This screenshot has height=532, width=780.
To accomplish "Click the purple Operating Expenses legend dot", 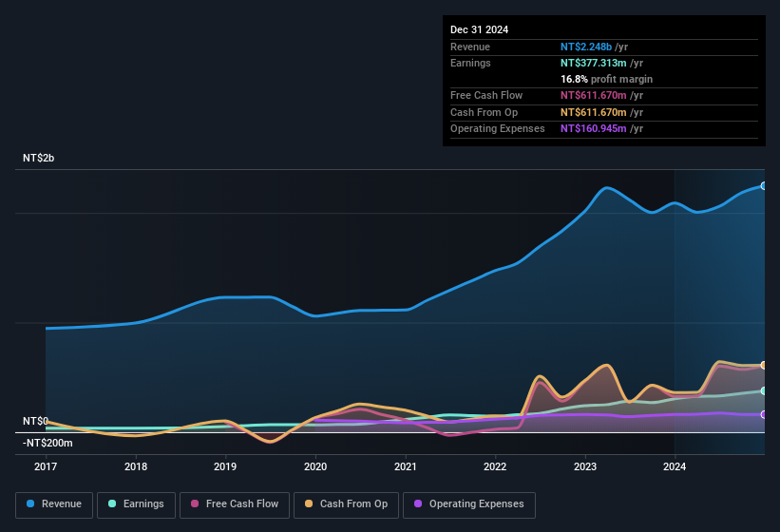I will [418, 503].
